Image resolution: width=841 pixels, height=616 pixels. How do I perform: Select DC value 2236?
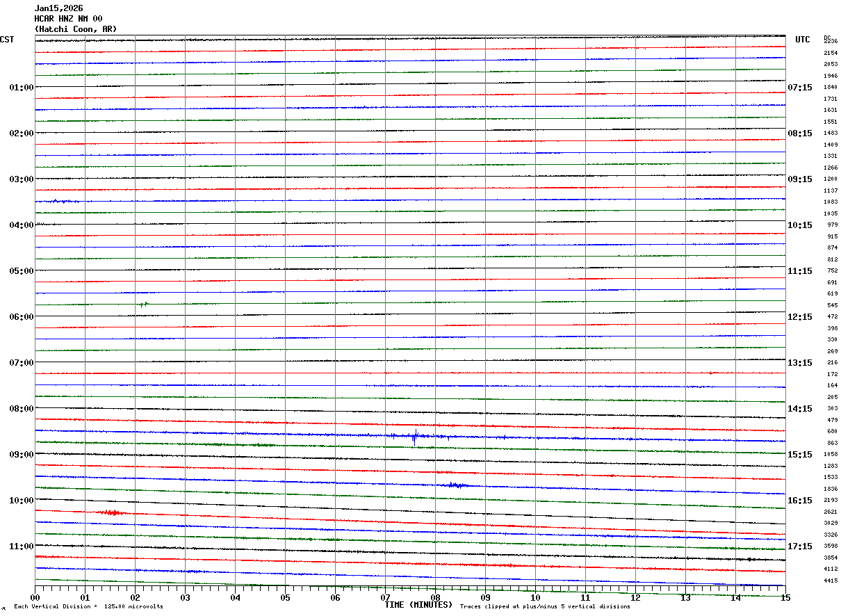(x=831, y=42)
